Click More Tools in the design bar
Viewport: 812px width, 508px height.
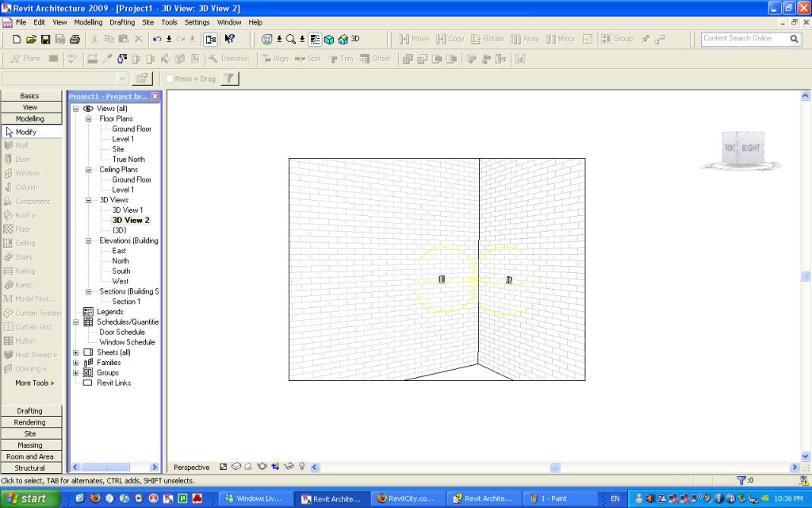coord(34,383)
